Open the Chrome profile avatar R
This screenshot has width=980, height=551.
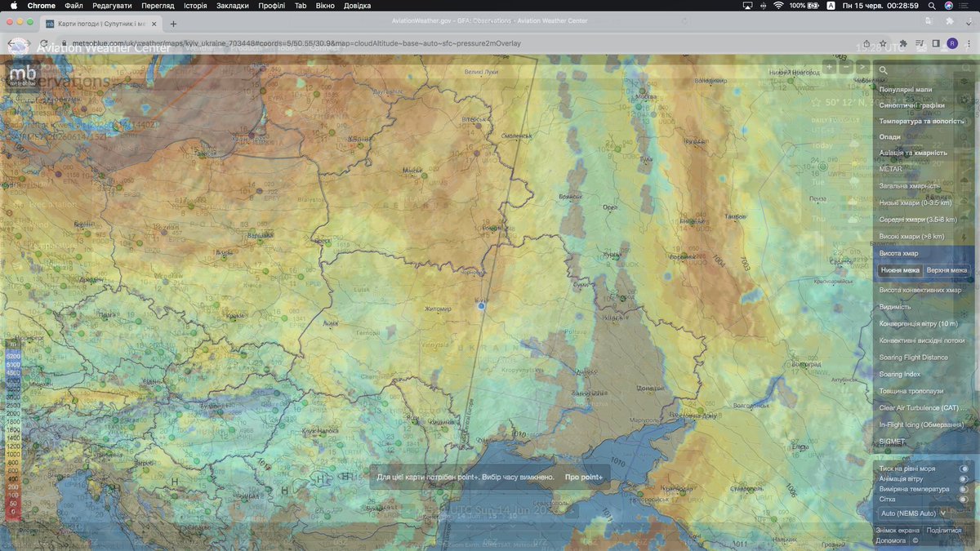(x=952, y=43)
